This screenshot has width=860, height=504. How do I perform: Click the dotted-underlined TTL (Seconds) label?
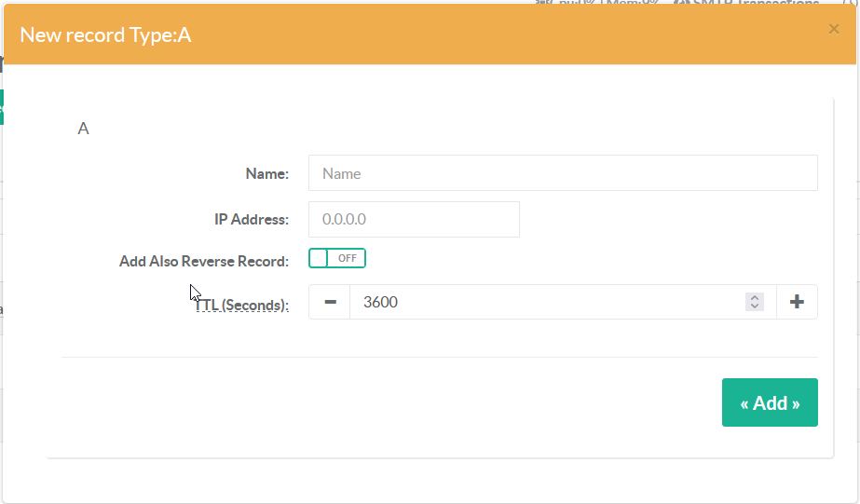click(x=242, y=305)
